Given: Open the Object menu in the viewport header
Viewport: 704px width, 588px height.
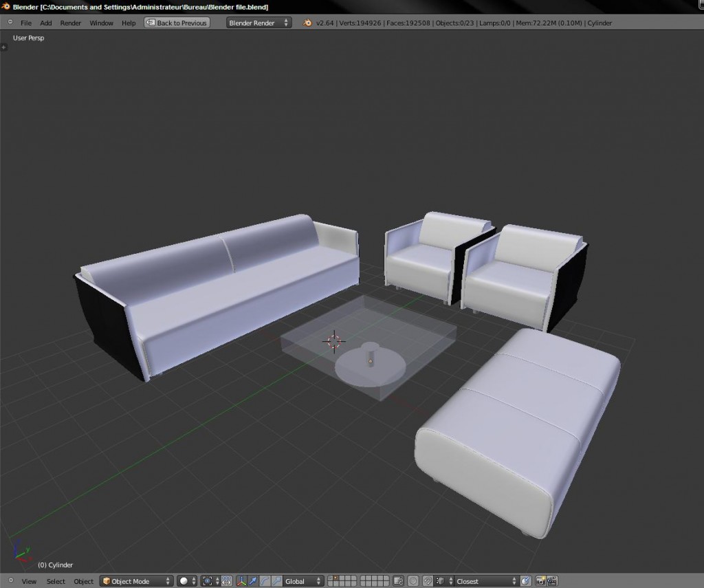Looking at the screenshot, I should point(83,581).
